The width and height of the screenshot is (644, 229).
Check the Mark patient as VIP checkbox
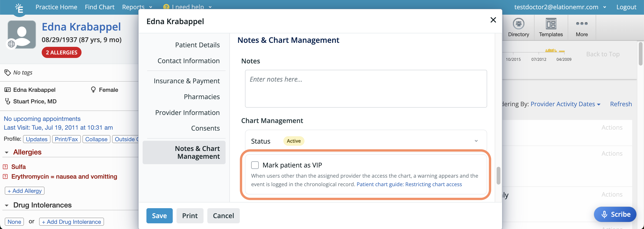[255, 165]
